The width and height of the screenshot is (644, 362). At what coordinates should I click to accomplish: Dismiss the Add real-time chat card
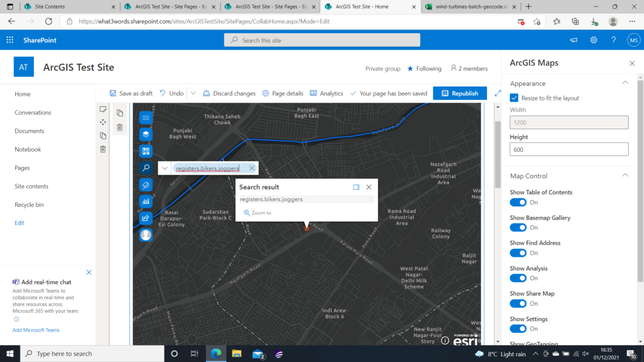89,273
